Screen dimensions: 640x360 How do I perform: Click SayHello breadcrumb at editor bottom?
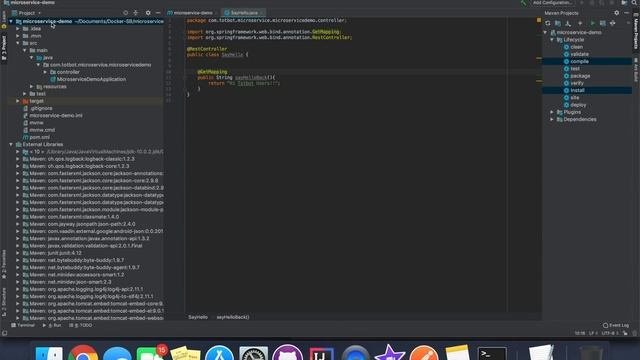pyautogui.click(x=198, y=317)
